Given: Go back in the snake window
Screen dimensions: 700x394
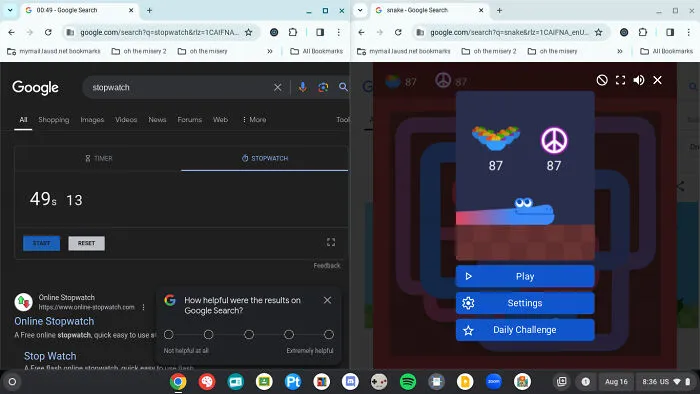Looking at the screenshot, I should tap(362, 32).
